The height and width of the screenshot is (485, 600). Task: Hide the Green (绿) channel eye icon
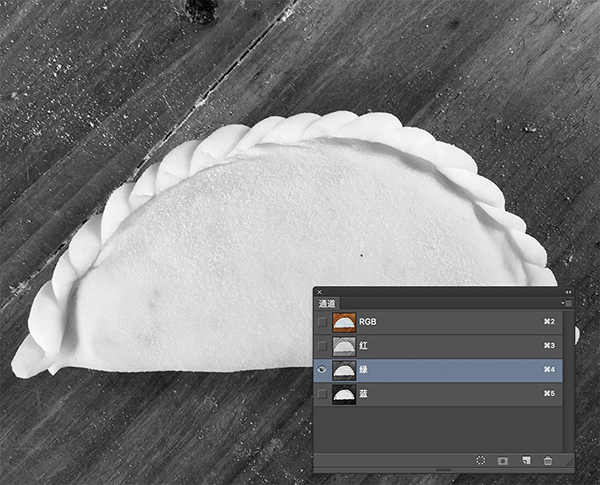(321, 370)
